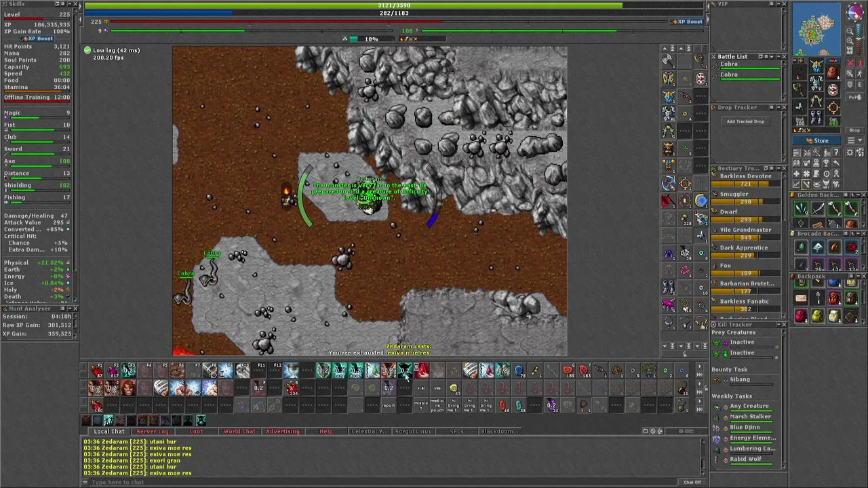Use the 'vial' hotkey slot
The width and height of the screenshot is (868, 488).
click(x=421, y=388)
